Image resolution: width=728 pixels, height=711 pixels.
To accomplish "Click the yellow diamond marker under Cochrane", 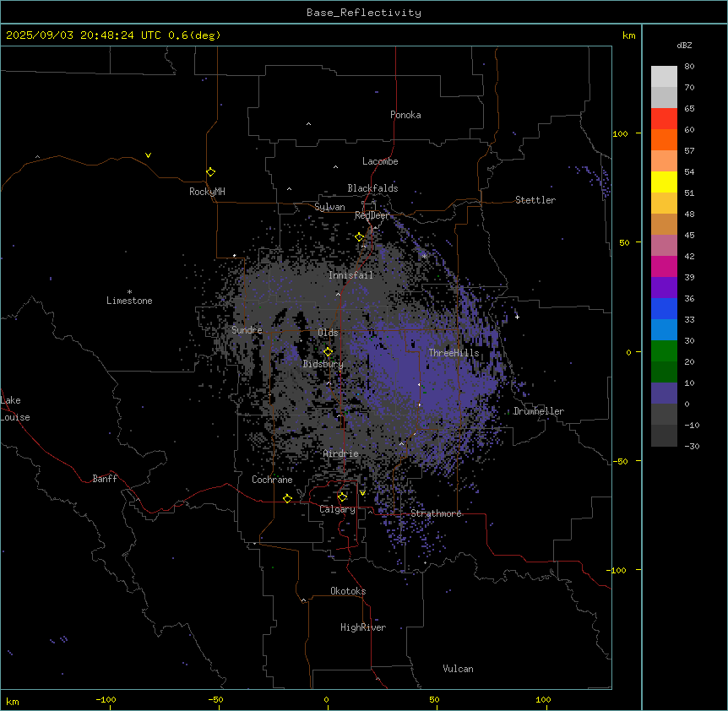I will (x=287, y=498).
